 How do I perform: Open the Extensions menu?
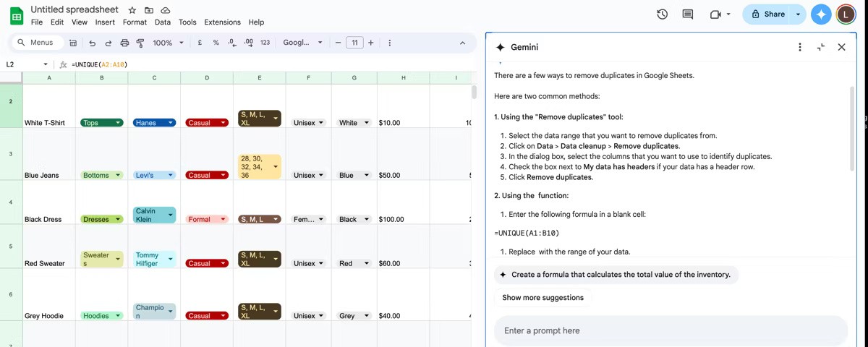tap(222, 22)
